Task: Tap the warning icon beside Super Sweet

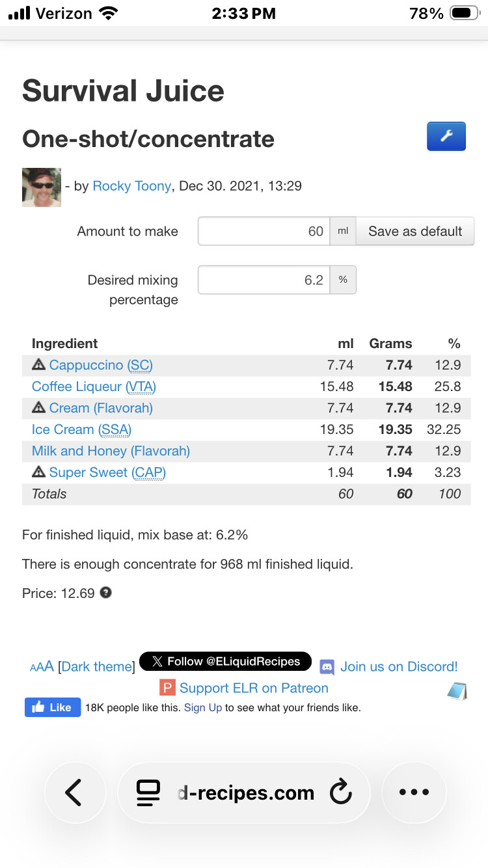Action: coord(39,472)
